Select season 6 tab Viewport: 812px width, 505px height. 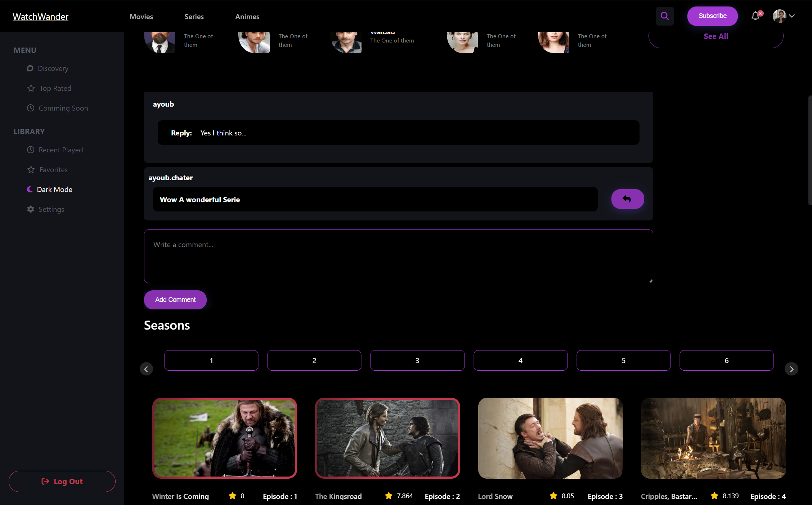(x=726, y=361)
